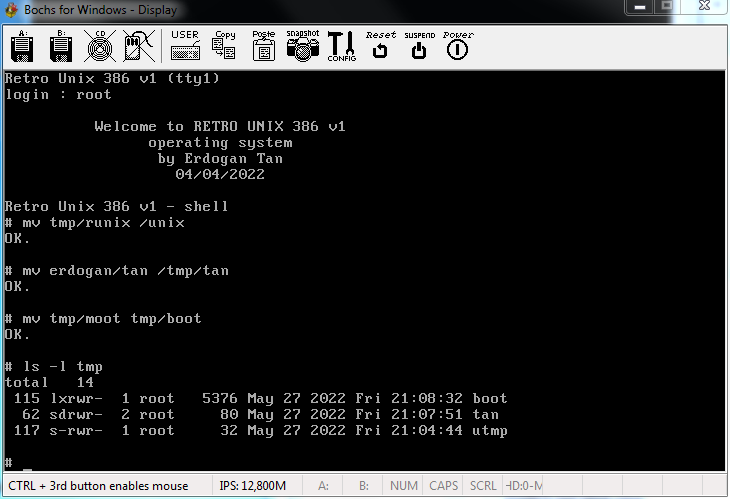Click the B: status bar cell
Image resolution: width=730 pixels, height=499 pixels.
tap(363, 486)
